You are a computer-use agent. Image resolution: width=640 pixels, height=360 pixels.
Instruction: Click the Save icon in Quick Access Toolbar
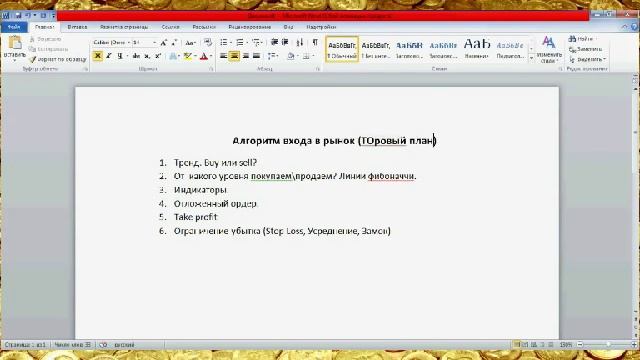[18, 16]
